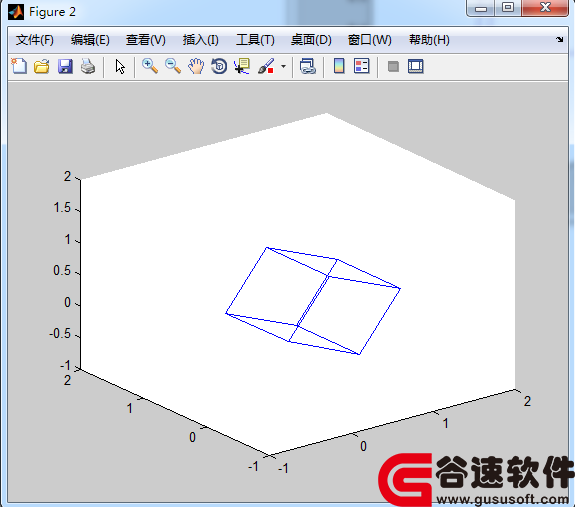Click the Link Plot toolbar button
The width and height of the screenshot is (575, 507).
(308, 66)
